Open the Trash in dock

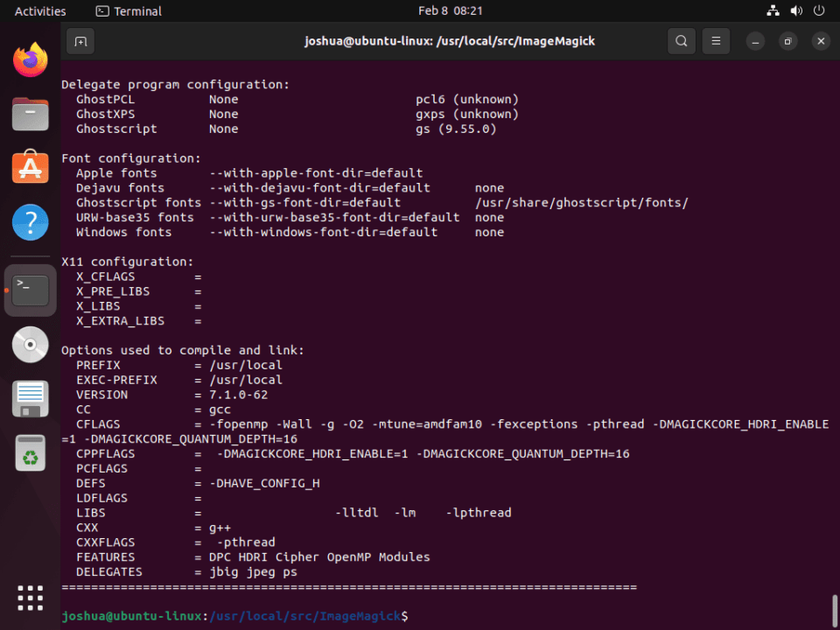pos(31,453)
